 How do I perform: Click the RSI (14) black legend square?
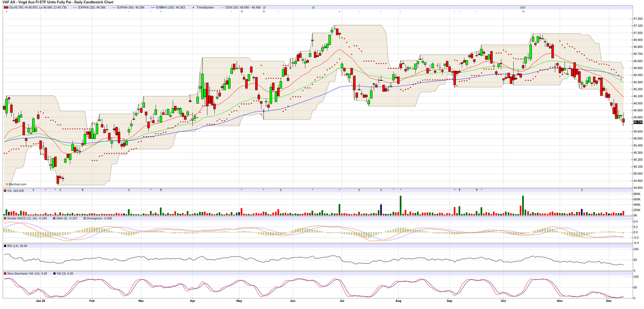6,246
